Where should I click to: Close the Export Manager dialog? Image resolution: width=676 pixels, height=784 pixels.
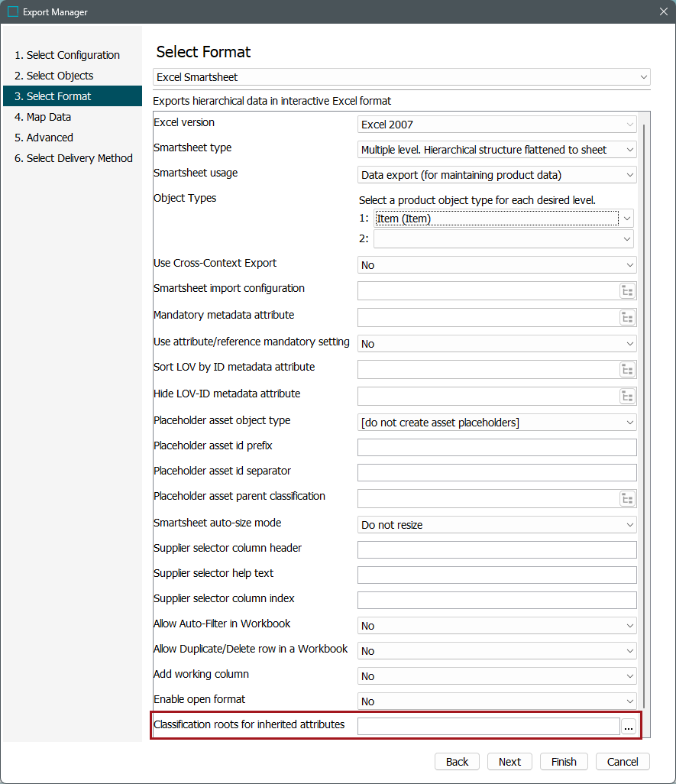[663, 11]
